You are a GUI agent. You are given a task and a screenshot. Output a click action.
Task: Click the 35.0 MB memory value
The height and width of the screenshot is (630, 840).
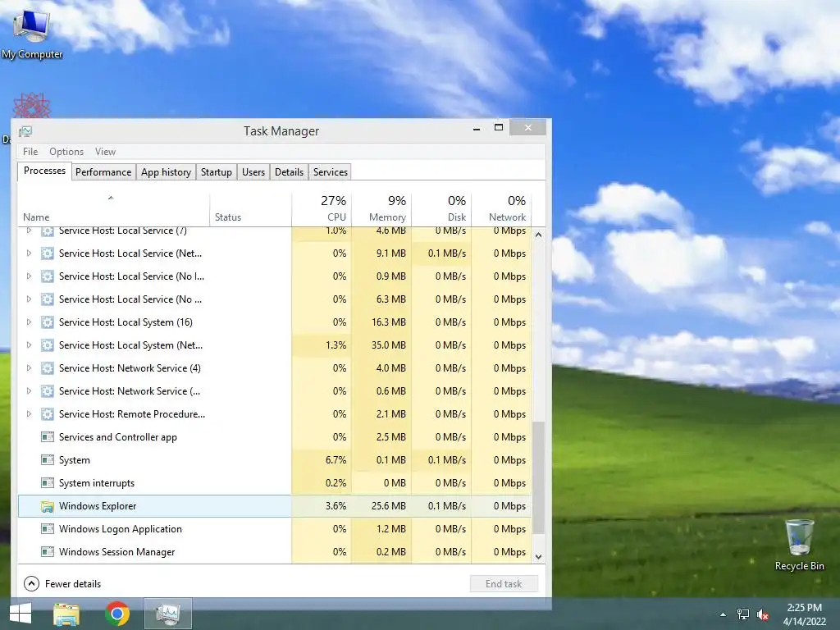point(388,345)
